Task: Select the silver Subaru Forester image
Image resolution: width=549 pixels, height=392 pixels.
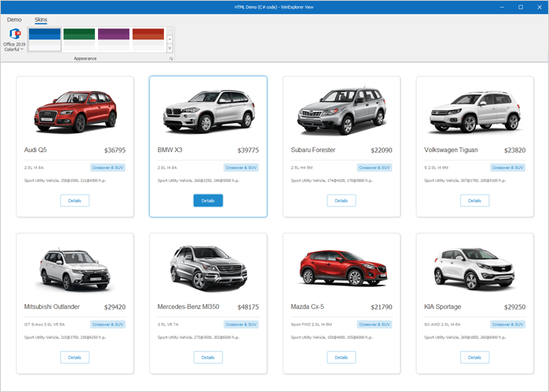Action: [x=342, y=111]
